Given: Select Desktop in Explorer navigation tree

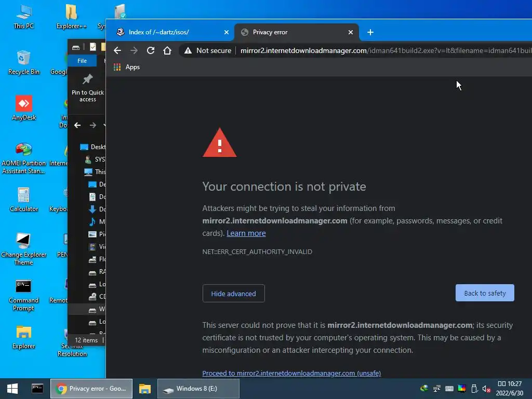Looking at the screenshot, I should [x=92, y=147].
